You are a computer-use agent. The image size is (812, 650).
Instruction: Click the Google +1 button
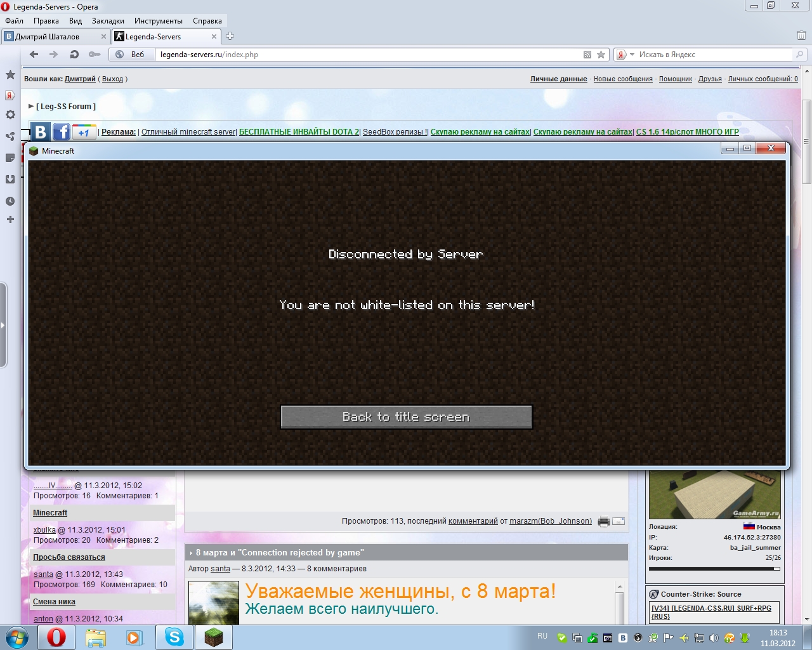84,132
